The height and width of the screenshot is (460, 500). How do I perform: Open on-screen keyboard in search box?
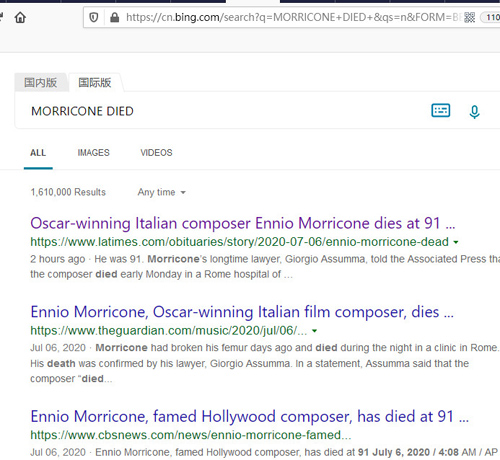[x=441, y=111]
